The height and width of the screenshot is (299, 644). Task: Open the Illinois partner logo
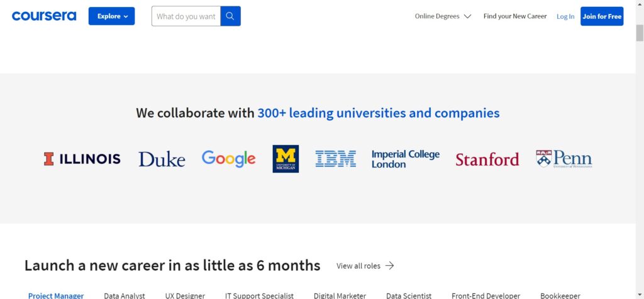coord(82,159)
